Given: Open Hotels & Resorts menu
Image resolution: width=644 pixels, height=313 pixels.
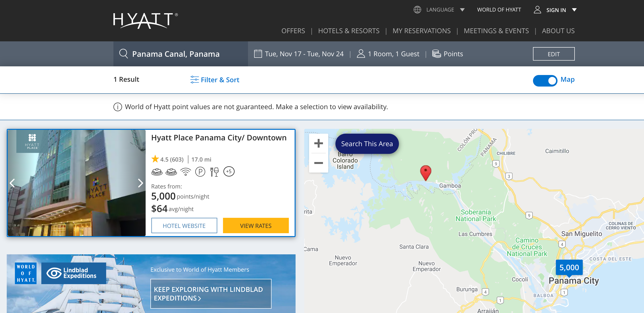Looking at the screenshot, I should [x=348, y=31].
